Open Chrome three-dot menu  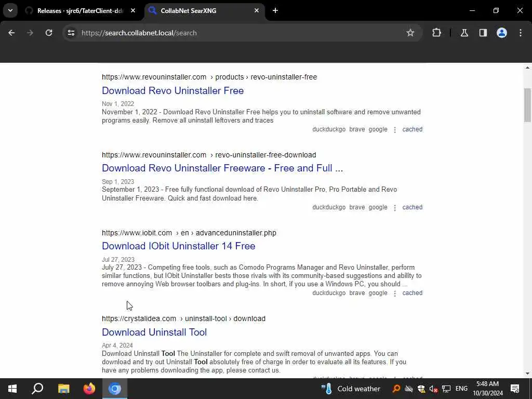(x=521, y=33)
